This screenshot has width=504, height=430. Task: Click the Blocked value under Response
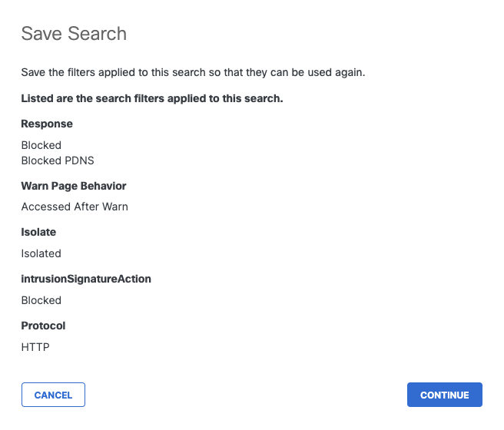coord(41,145)
